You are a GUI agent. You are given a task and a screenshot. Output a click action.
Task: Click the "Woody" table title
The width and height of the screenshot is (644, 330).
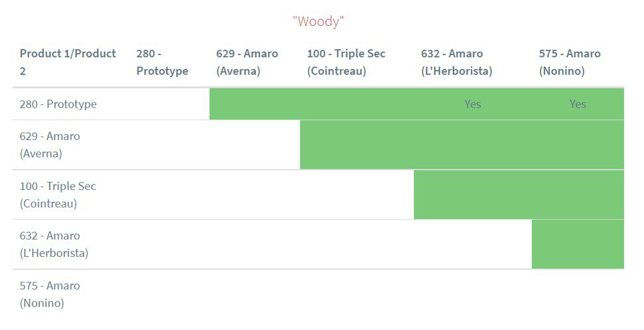point(318,21)
